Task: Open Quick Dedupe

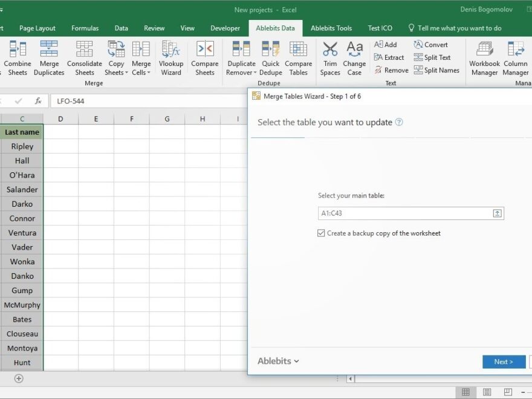Action: 270,57
